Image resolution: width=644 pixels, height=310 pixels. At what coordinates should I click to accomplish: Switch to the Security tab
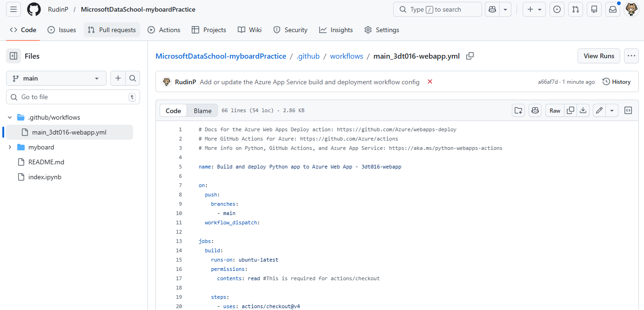click(290, 30)
